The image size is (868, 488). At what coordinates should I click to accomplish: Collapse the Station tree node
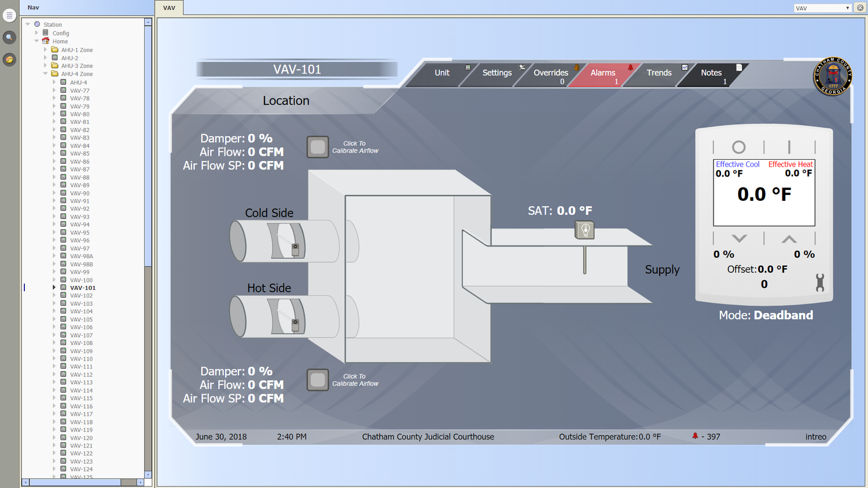[x=28, y=24]
